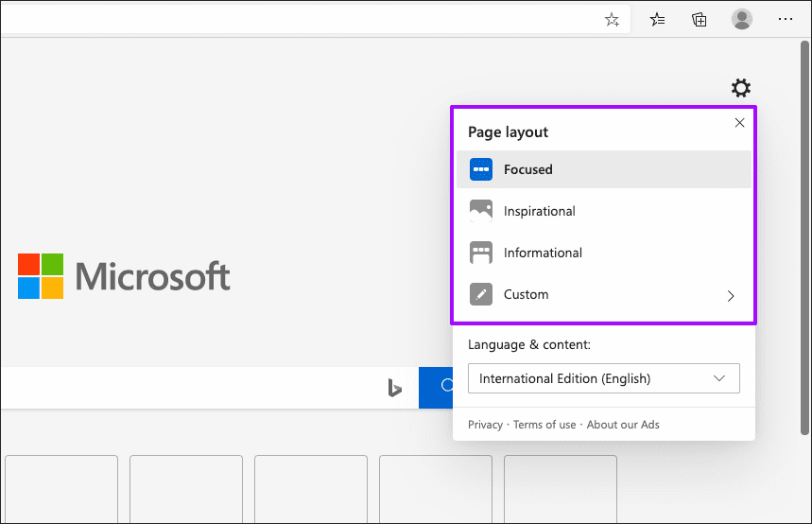Click the first quick link tile
The image size is (812, 524).
tap(61, 489)
